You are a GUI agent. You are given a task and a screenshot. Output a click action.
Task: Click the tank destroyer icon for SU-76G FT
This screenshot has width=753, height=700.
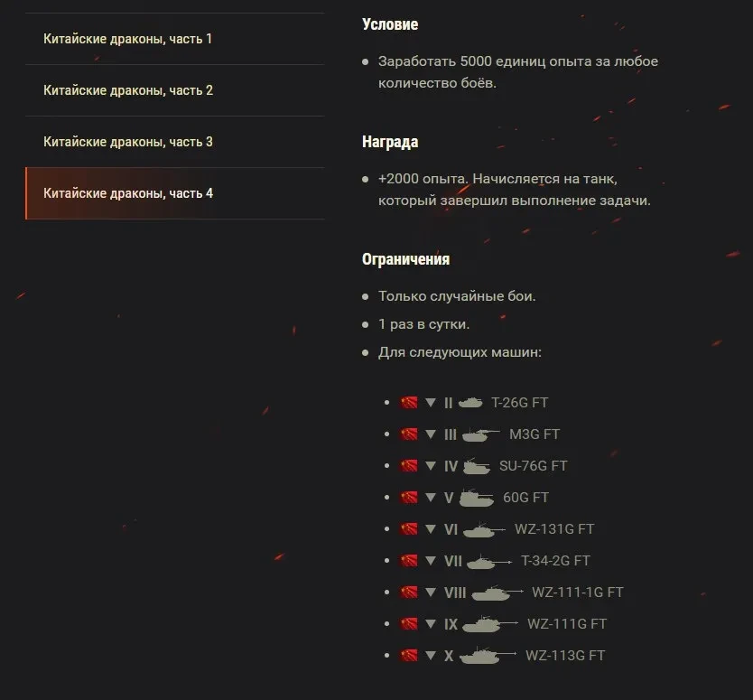coord(477,466)
